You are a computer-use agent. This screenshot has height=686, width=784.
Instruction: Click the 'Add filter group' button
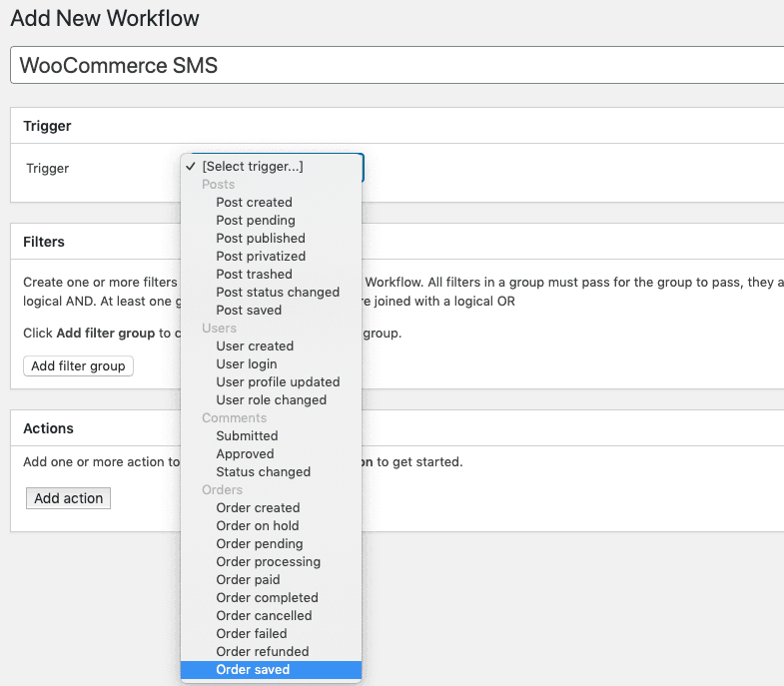pyautogui.click(x=78, y=366)
